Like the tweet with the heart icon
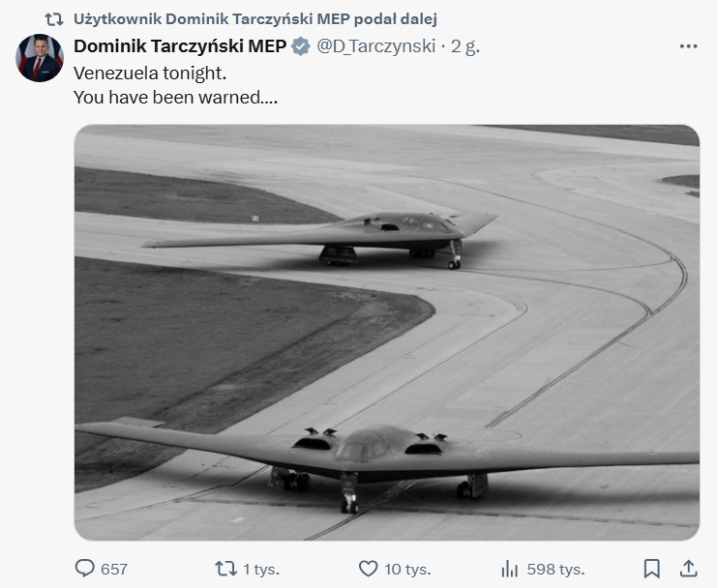The width and height of the screenshot is (718, 588). tap(368, 568)
